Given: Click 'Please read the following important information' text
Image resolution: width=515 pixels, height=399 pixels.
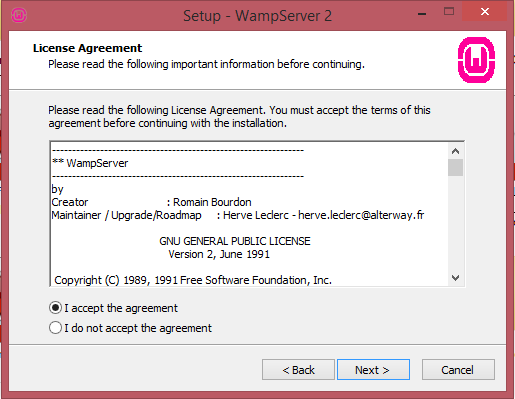Looking at the screenshot, I should (x=206, y=64).
